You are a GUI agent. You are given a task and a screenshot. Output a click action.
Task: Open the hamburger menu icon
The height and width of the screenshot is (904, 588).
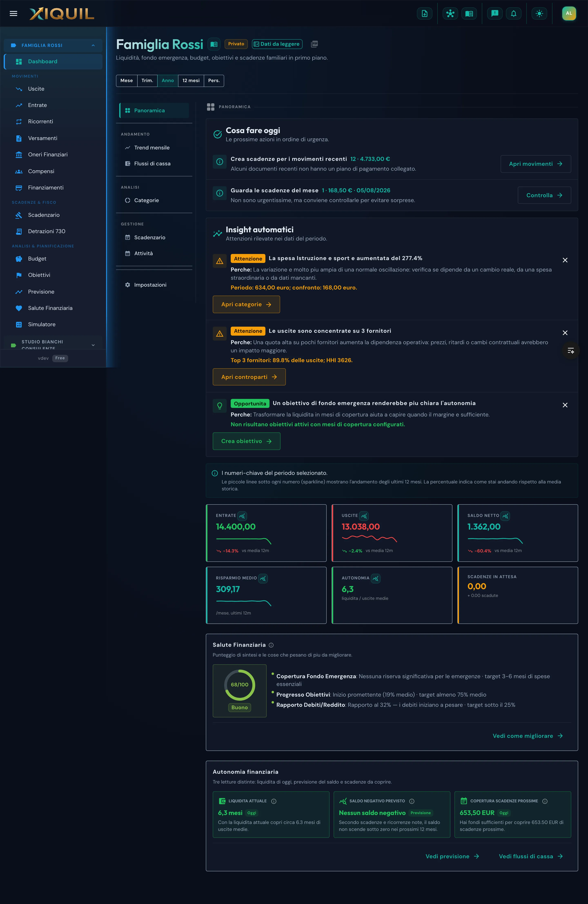pos(13,14)
